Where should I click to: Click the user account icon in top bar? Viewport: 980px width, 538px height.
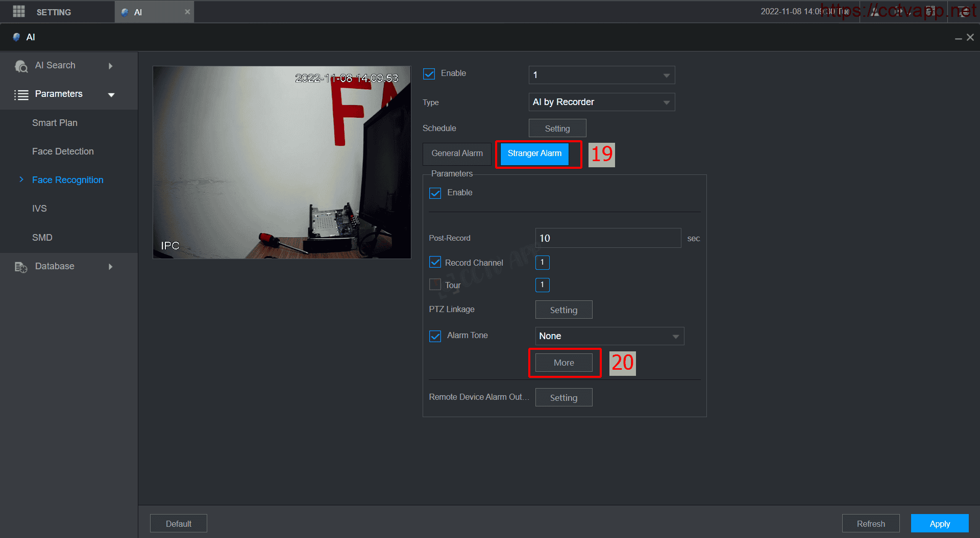[875, 12]
